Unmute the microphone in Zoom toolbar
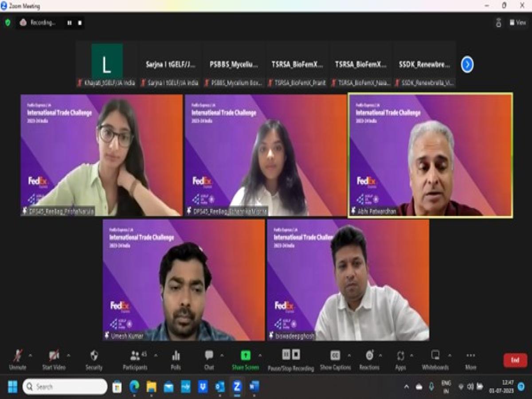 pos(18,360)
